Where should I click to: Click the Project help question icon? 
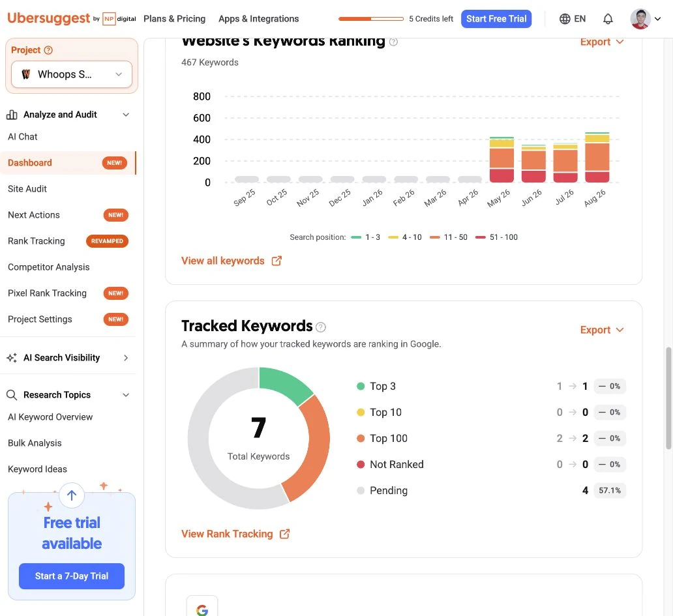pyautogui.click(x=48, y=50)
